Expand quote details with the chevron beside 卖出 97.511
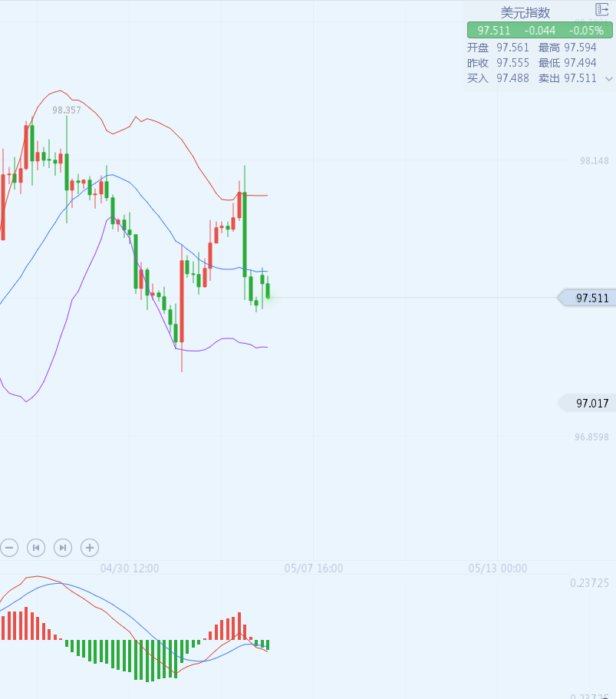 (608, 79)
